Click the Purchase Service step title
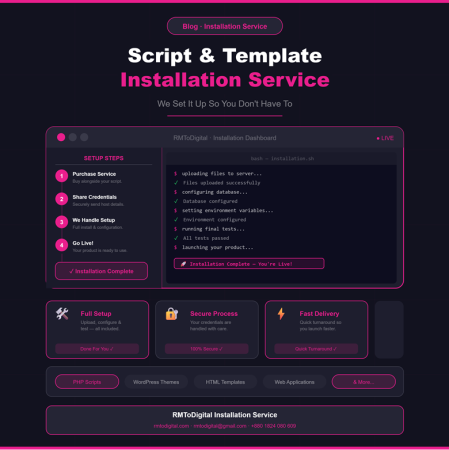This screenshot has width=449, height=450. [x=94, y=174]
